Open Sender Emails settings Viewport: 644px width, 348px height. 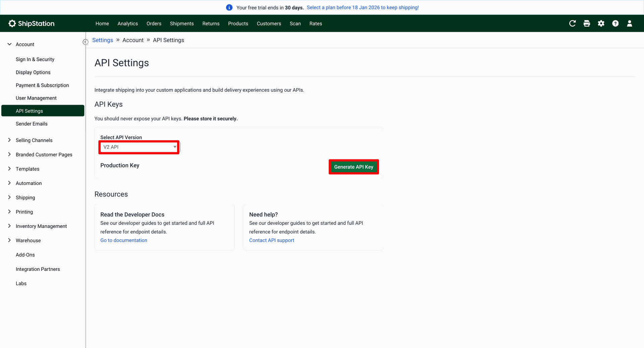click(32, 124)
